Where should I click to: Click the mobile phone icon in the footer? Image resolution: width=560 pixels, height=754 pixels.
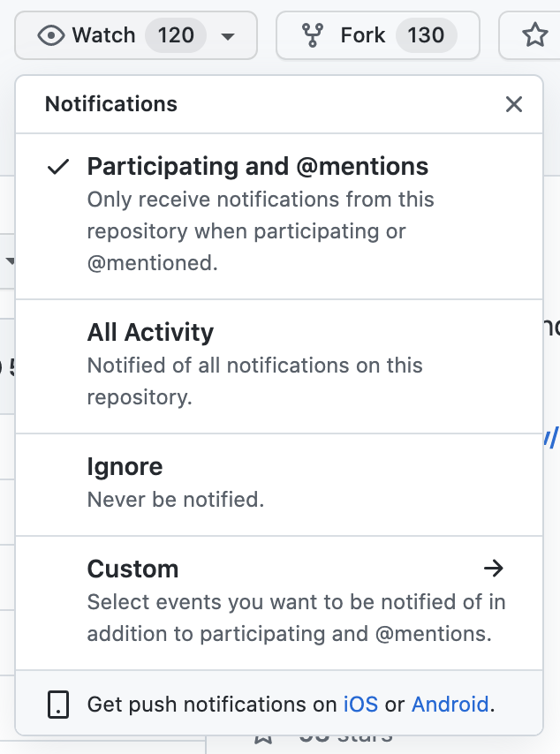click(x=57, y=704)
